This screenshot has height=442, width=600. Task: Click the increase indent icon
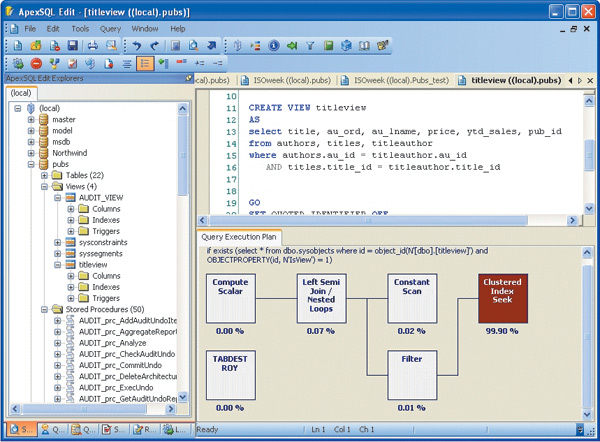click(x=199, y=63)
